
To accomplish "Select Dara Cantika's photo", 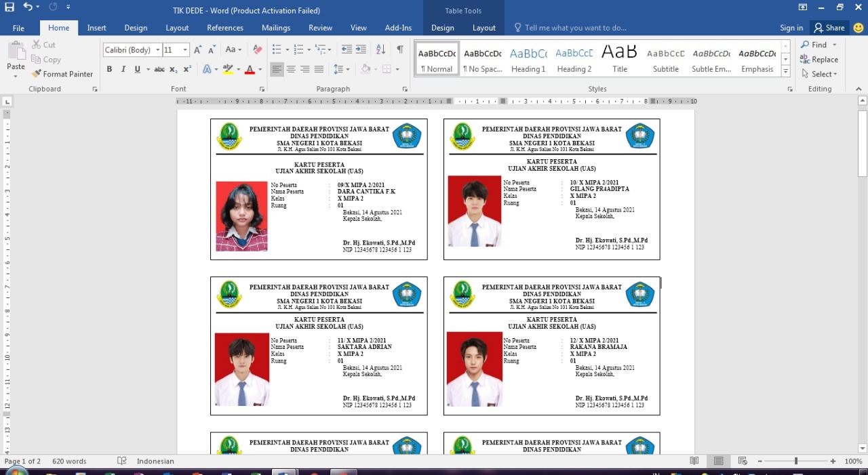I will click(242, 216).
